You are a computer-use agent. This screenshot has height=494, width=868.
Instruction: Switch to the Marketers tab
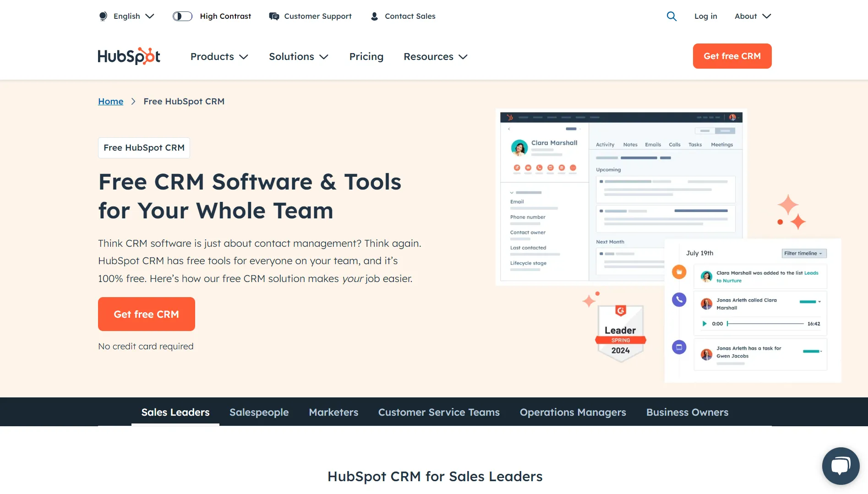click(333, 412)
